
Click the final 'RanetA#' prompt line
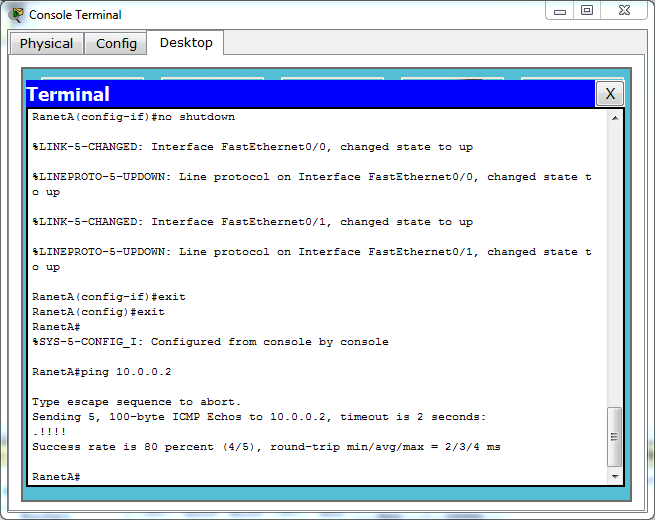pos(56,477)
